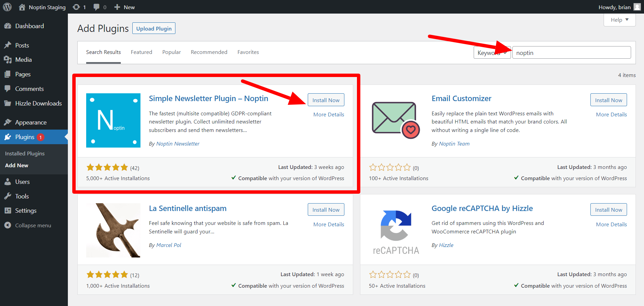
Task: Switch to the Featured plugins tab
Action: 141,52
